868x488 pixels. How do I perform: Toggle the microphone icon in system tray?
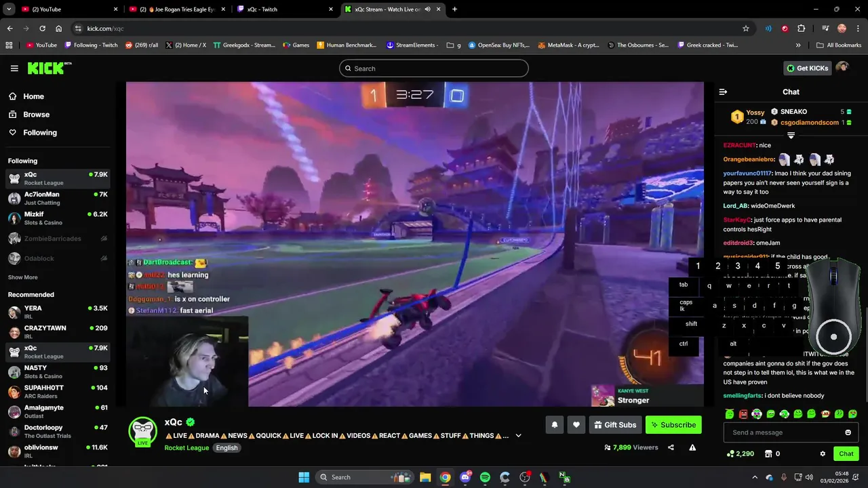tap(784, 477)
